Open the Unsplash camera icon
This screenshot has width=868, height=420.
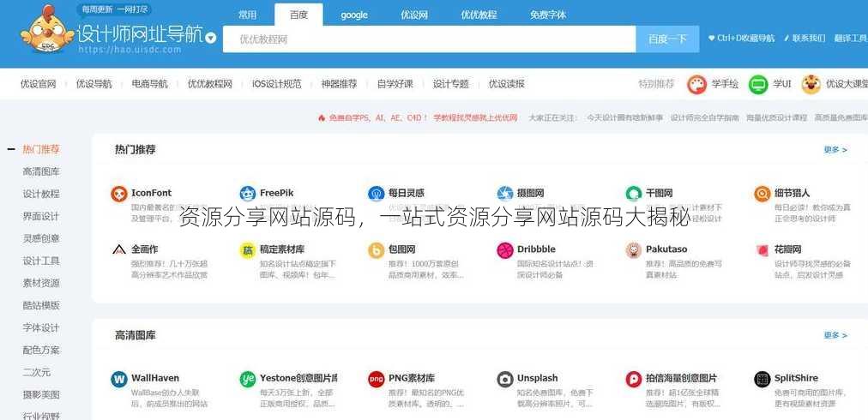pos(505,379)
